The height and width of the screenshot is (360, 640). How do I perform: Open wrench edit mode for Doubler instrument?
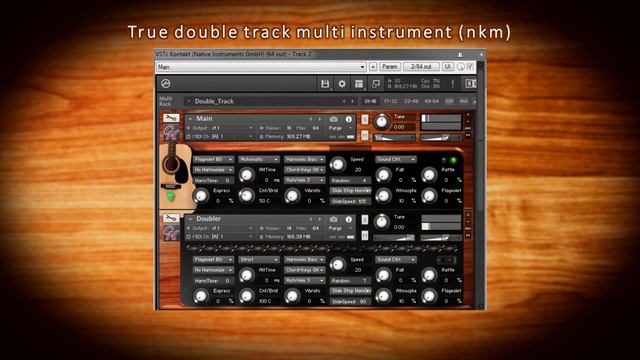(x=171, y=218)
